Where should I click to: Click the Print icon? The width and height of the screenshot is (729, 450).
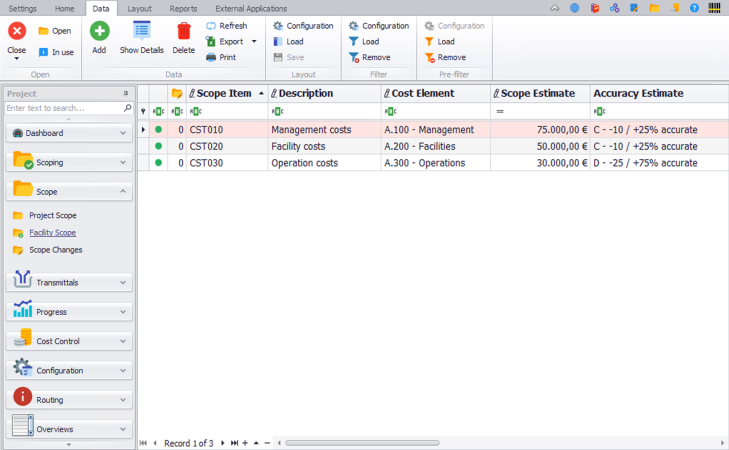point(212,58)
